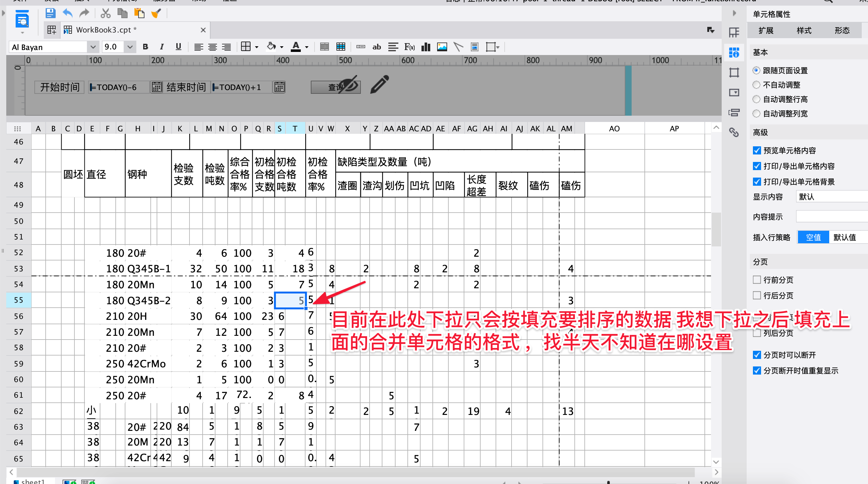Switch to the 样式 tab
Image resolution: width=868 pixels, height=484 pixels.
804,30
